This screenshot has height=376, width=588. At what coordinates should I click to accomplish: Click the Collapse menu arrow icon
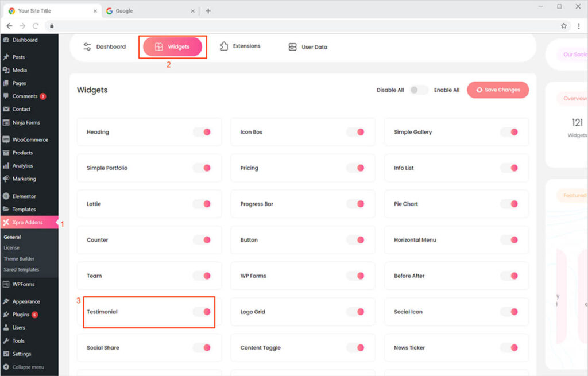pyautogui.click(x=6, y=367)
